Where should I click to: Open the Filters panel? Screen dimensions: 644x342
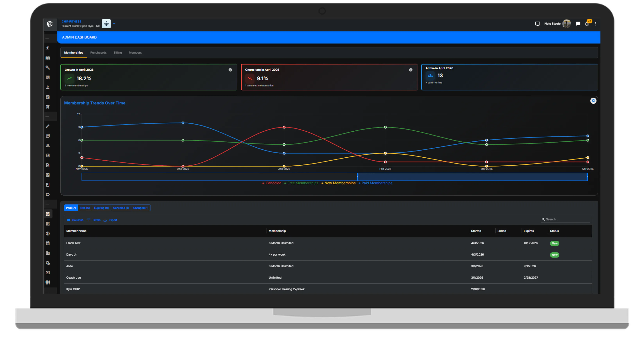click(93, 220)
